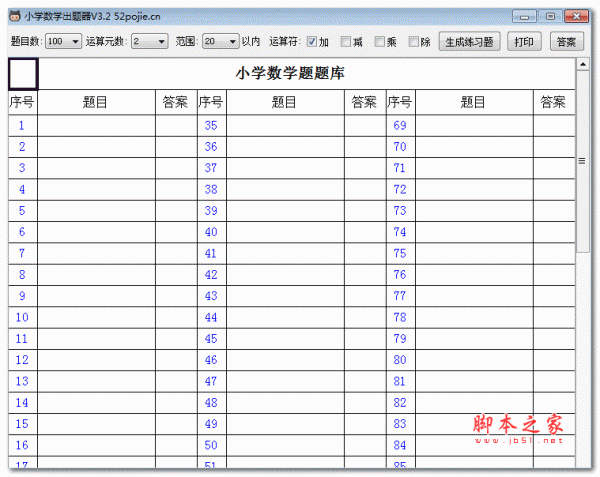
Task: Click the vertical scrollbar thumb
Action: pos(582,161)
